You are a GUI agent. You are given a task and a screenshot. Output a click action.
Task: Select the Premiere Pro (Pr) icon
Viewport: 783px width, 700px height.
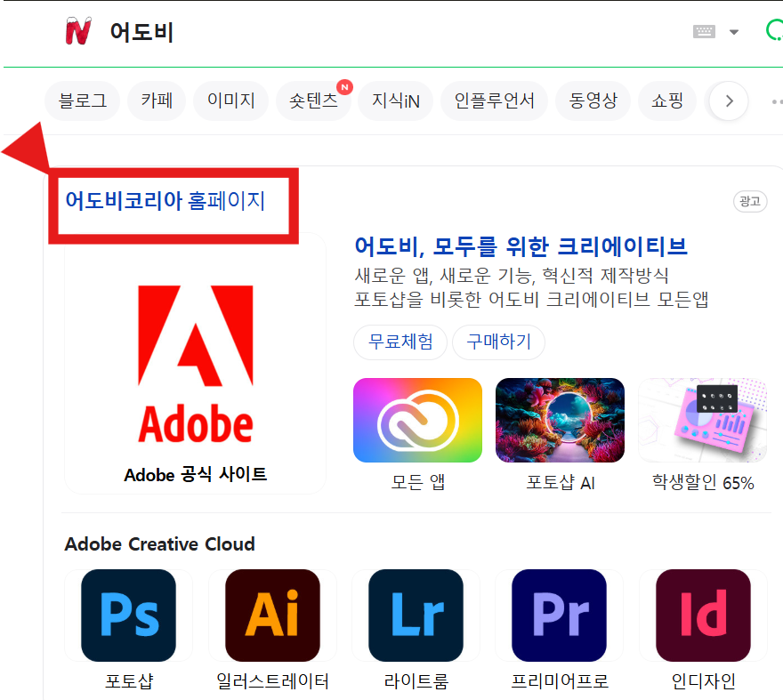point(560,615)
